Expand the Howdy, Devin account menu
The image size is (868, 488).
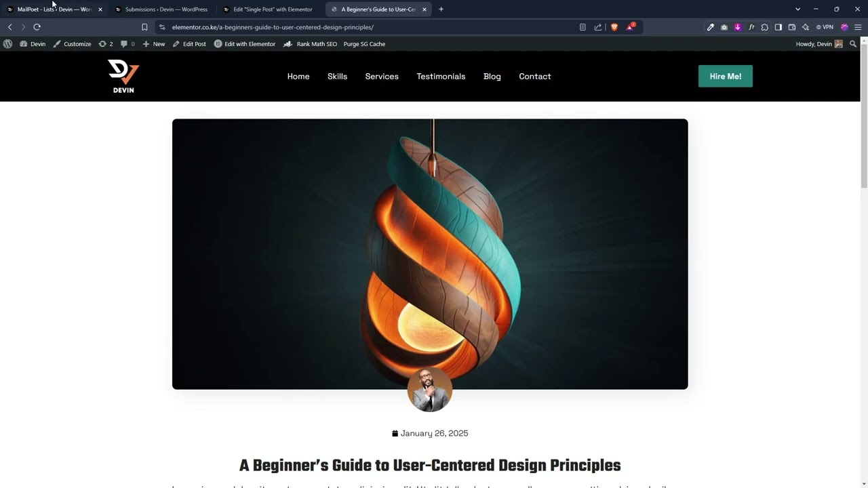(819, 44)
